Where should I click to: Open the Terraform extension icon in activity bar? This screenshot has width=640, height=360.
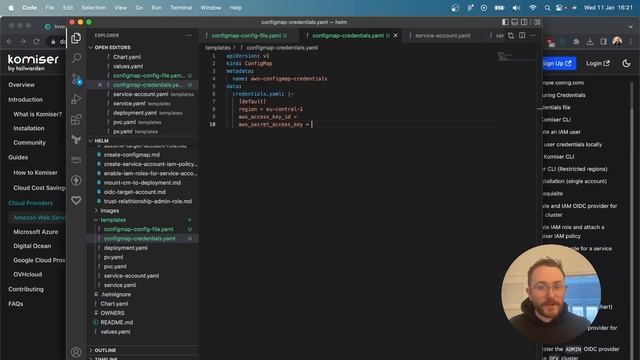click(76, 140)
